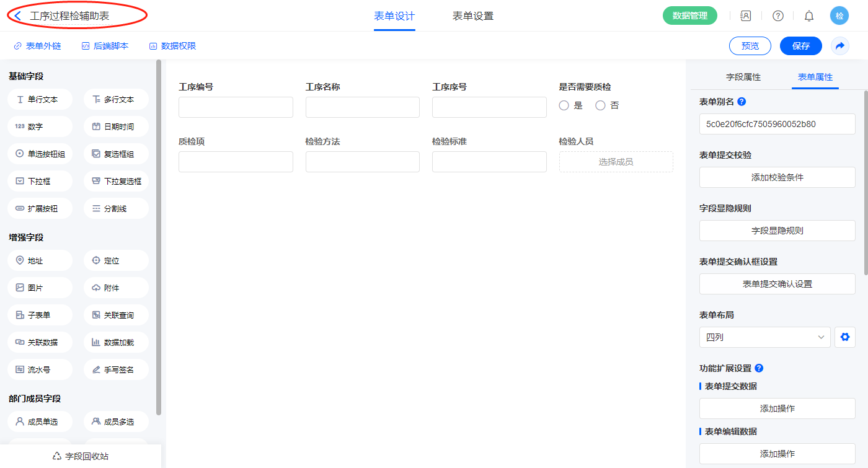Add the 单选按钮组 field type
The width and height of the screenshot is (868, 468).
point(40,154)
